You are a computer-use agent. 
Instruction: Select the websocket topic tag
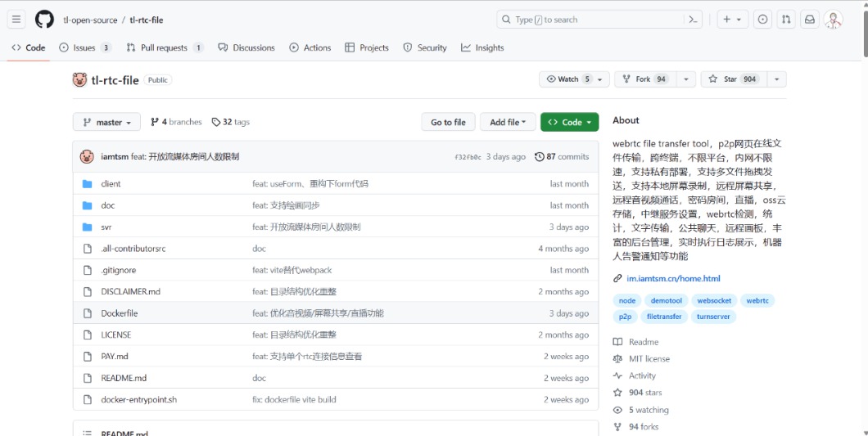(x=714, y=300)
